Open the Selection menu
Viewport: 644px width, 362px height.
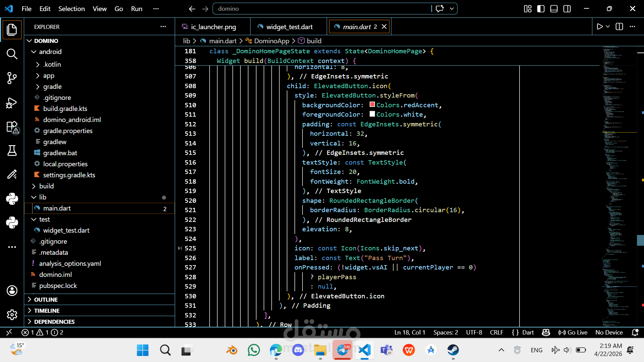[x=71, y=9]
